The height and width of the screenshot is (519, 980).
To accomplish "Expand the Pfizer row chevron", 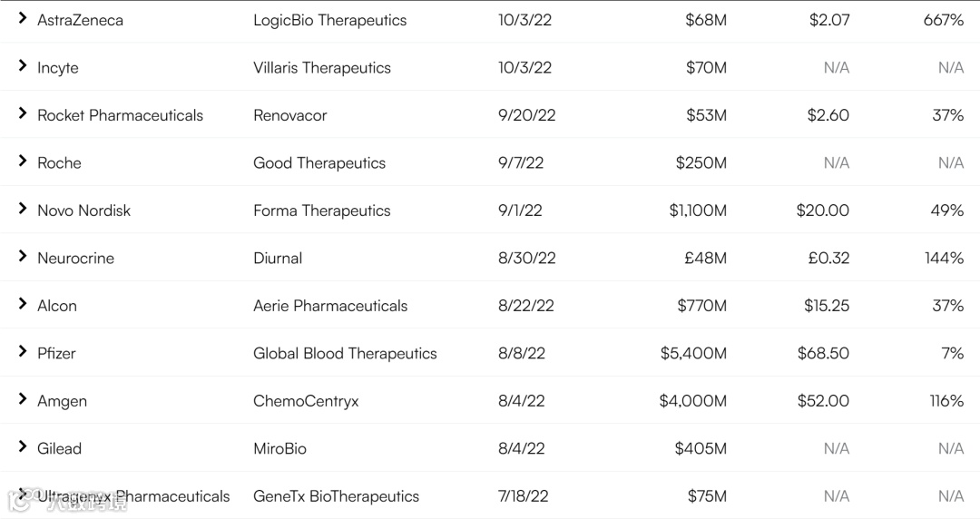I will click(x=23, y=352).
